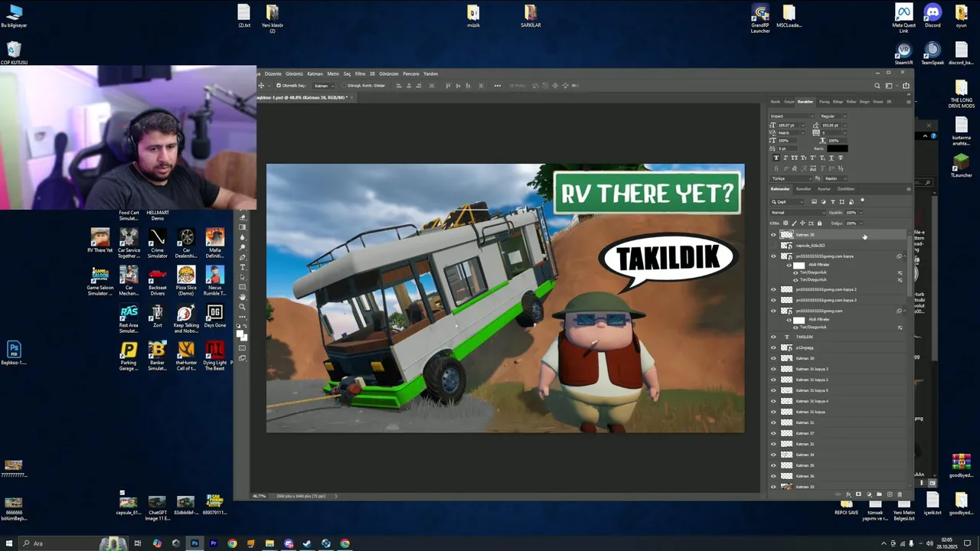
Task: Click the font size 189.07 pt field
Action: pos(790,126)
